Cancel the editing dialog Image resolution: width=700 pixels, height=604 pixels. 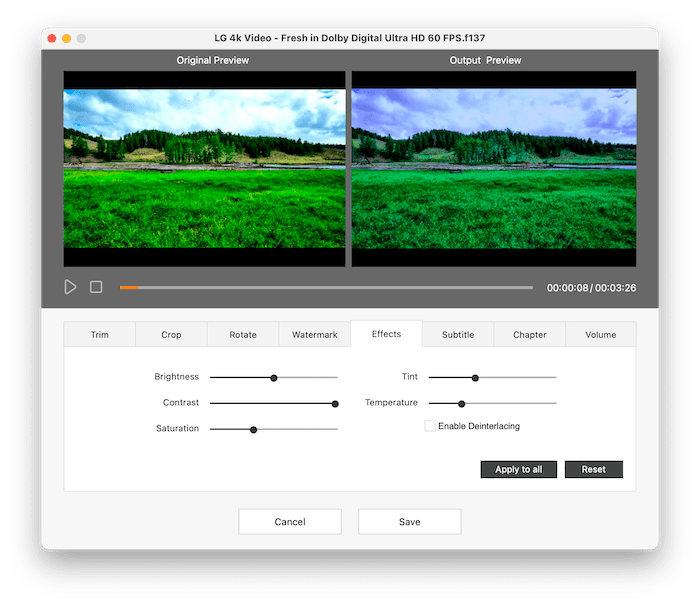[x=290, y=522]
